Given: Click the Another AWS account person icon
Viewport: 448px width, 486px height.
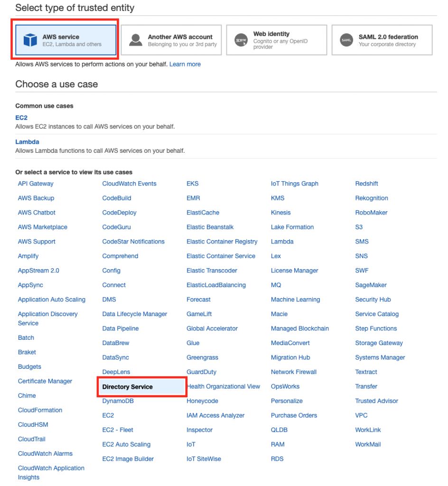Looking at the screenshot, I should (135, 40).
